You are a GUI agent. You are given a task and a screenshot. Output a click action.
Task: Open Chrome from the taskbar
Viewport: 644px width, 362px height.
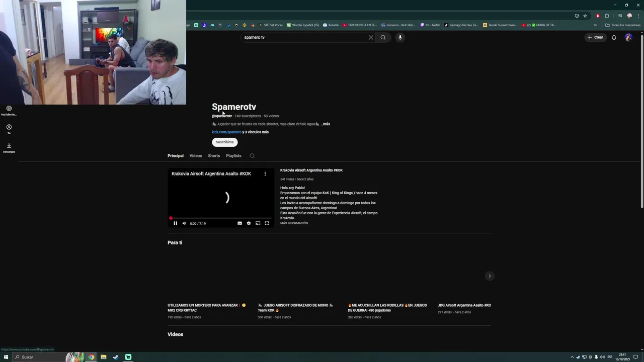92,357
